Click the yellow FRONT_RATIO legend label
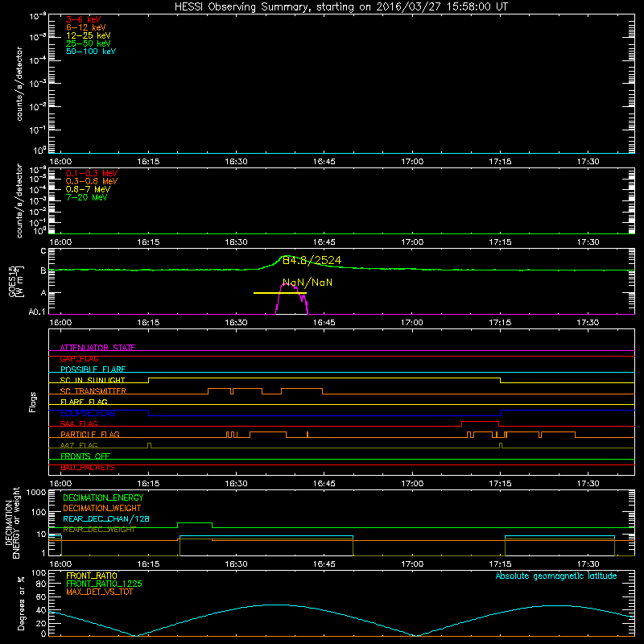This screenshot has height=644, width=644. click(x=92, y=576)
